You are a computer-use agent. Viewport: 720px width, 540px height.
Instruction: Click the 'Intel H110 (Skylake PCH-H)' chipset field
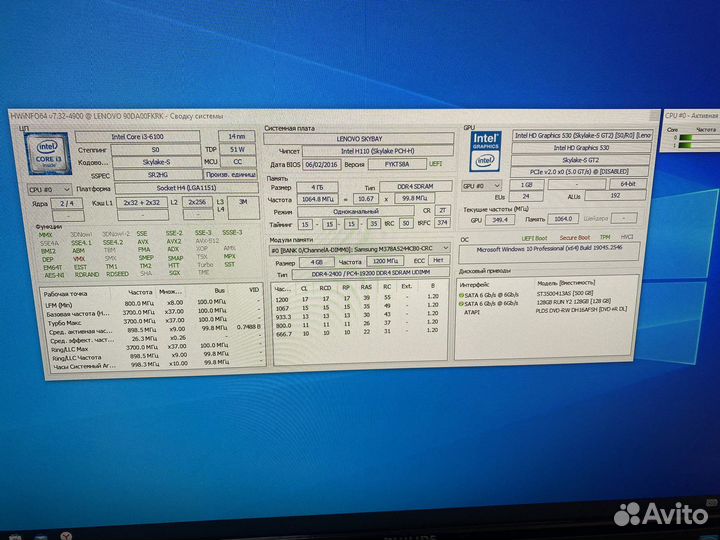(377, 151)
